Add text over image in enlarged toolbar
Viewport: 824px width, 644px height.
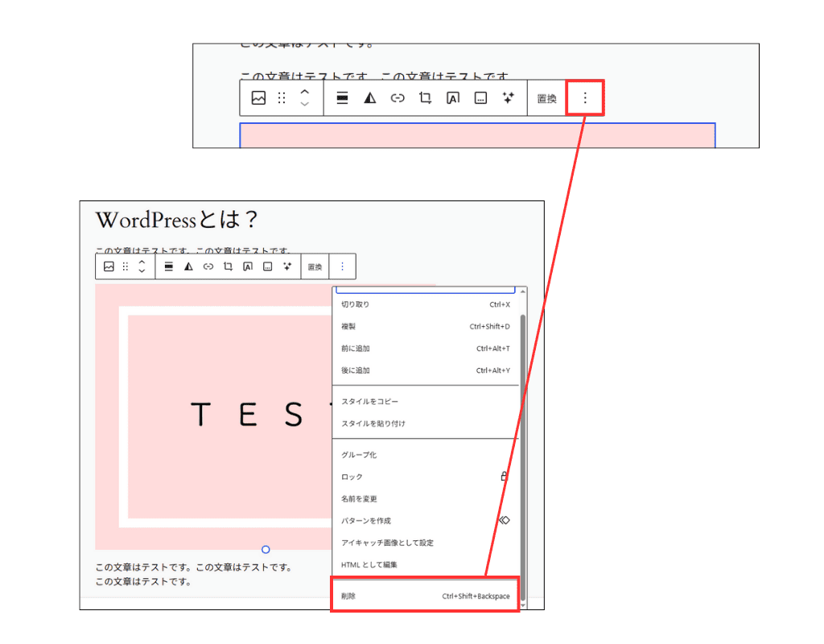pos(452,97)
